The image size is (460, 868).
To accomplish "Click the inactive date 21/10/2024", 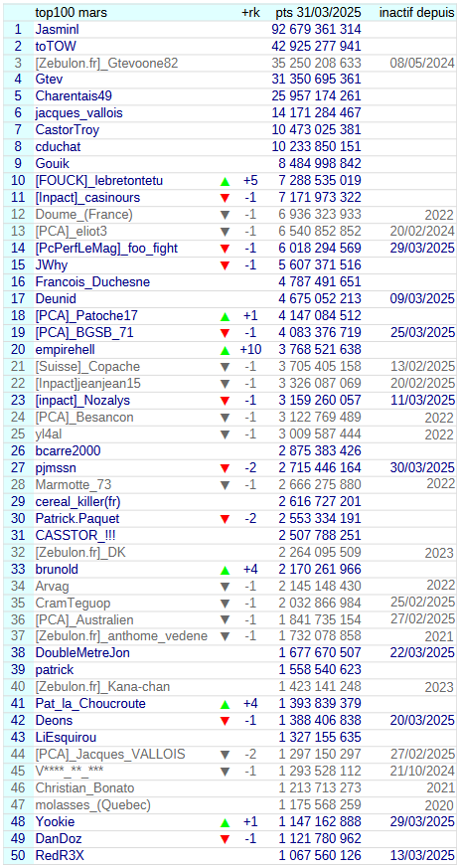I will tap(422, 773).
